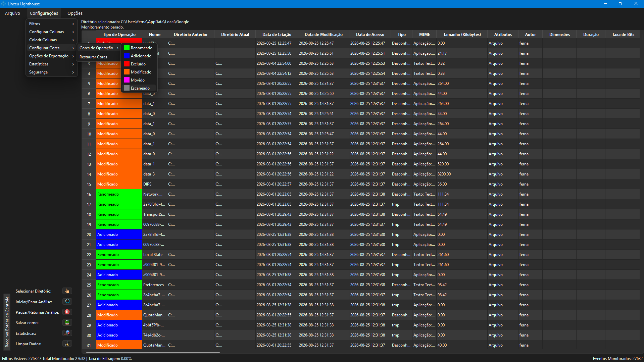Expand the Estatísticas submenu entry

[52, 64]
